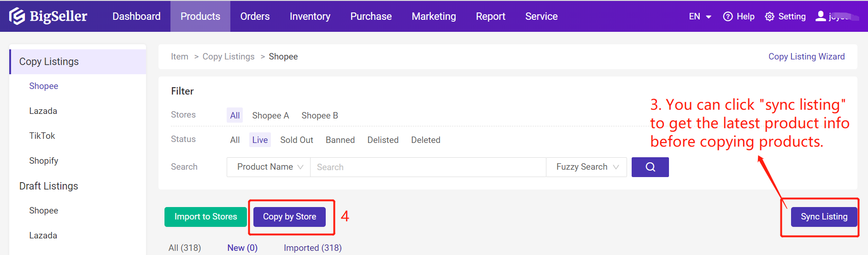Open TikTok under Copy Listings
The image size is (868, 255).
42,136
